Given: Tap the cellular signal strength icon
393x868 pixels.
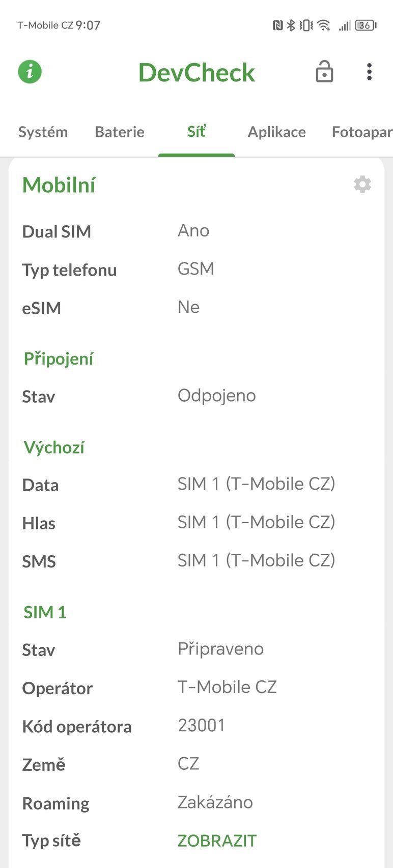Looking at the screenshot, I should click(345, 25).
